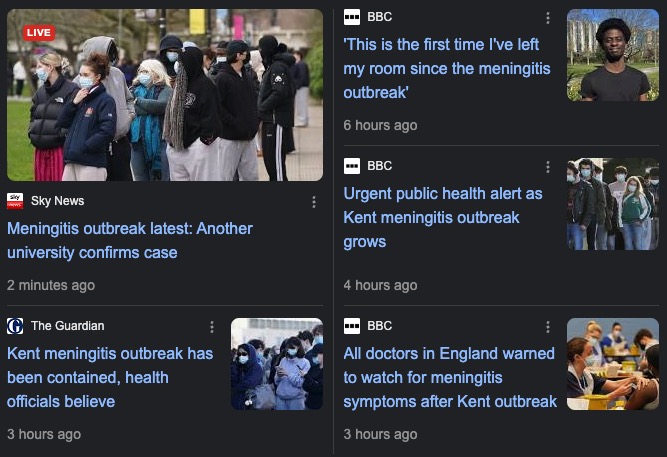Open 'Kent meningitis outbreak has been contained' article

click(110, 377)
